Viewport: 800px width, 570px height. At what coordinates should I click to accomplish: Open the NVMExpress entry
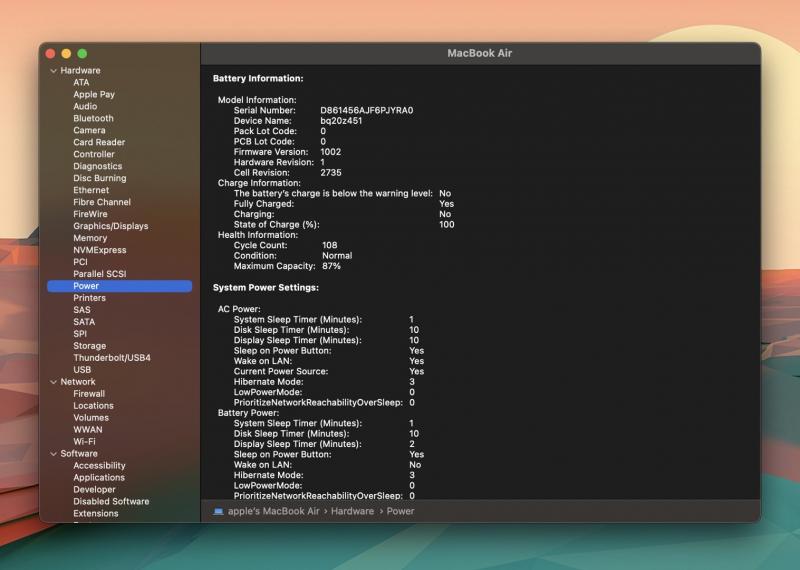[x=99, y=250]
